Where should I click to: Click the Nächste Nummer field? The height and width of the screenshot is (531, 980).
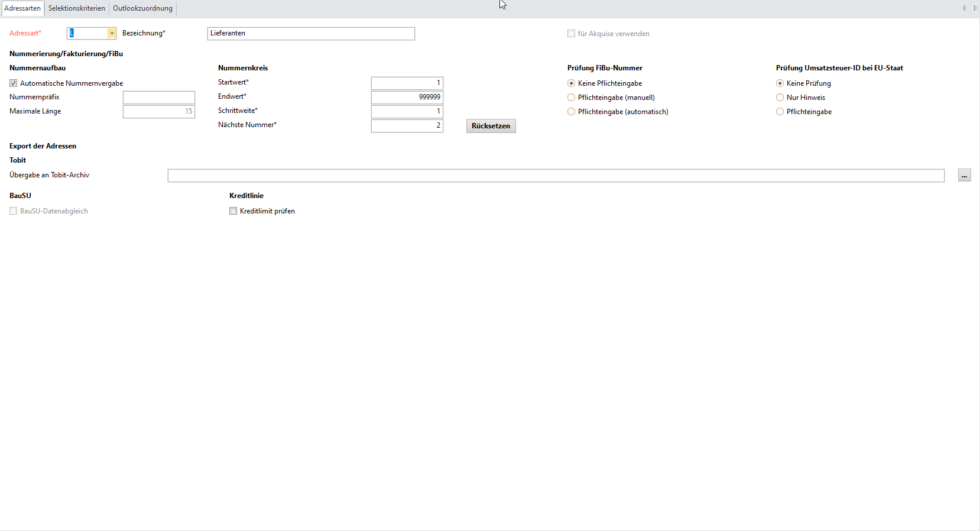(407, 126)
